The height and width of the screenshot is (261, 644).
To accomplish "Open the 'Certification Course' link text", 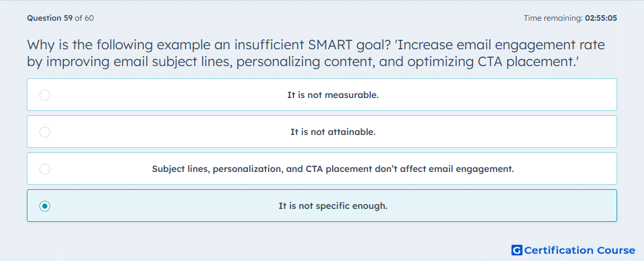I will (580, 250).
